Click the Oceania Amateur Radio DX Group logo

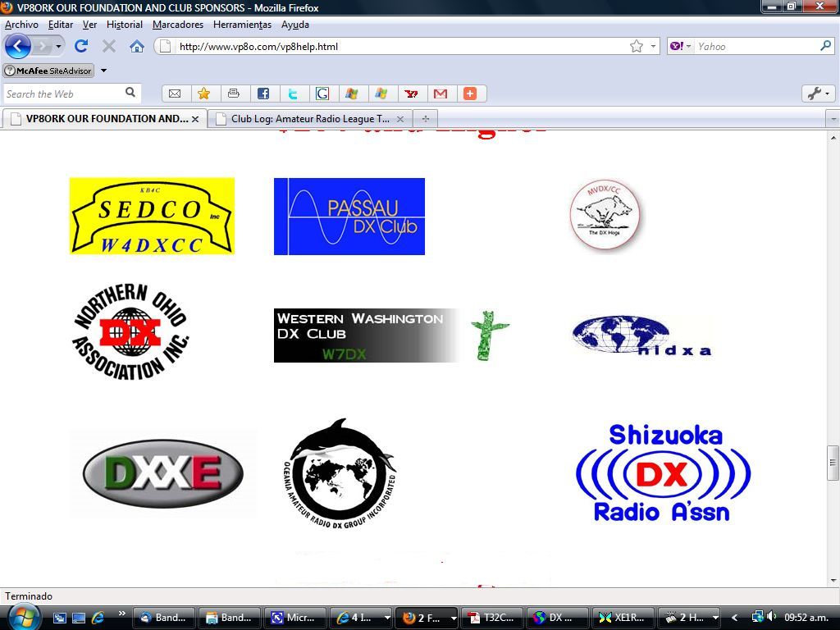(x=339, y=473)
